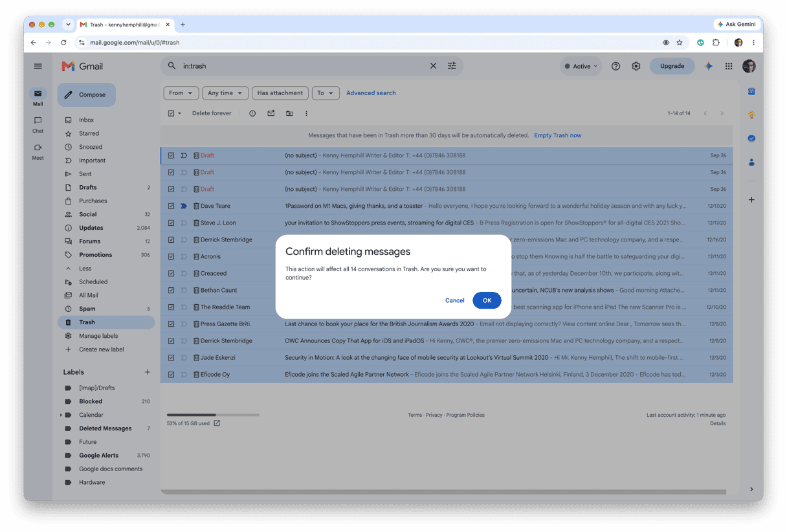Open the Active status dropdown

click(x=581, y=66)
